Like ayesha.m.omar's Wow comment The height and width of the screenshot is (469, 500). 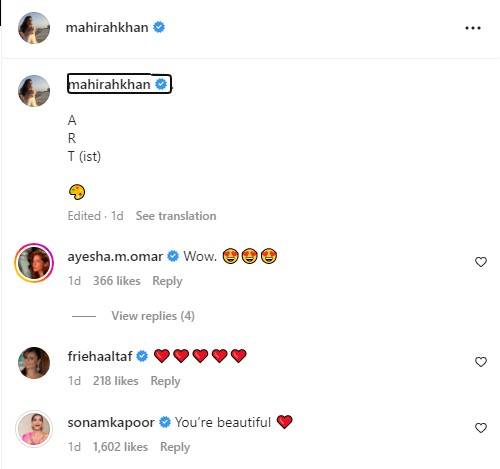tap(481, 262)
